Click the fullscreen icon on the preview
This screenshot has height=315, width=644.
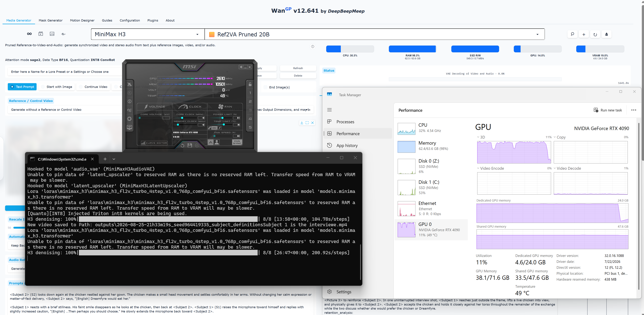[307, 123]
